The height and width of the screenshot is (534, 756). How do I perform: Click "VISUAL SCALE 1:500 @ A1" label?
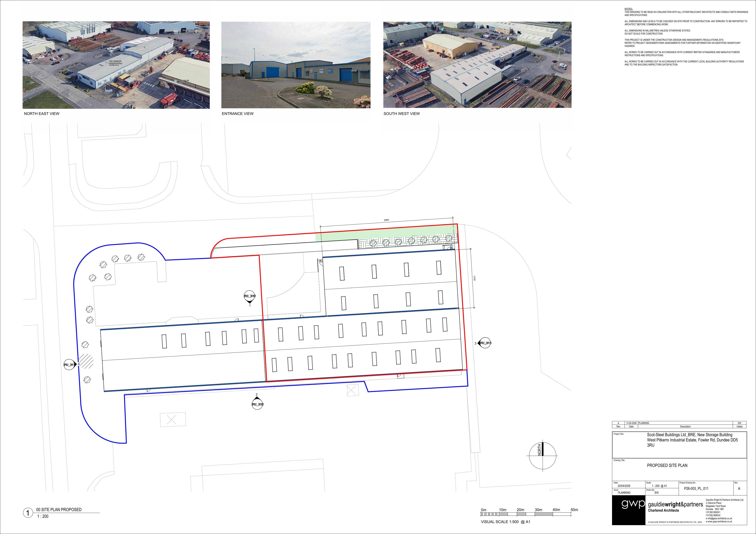pyautogui.click(x=505, y=521)
